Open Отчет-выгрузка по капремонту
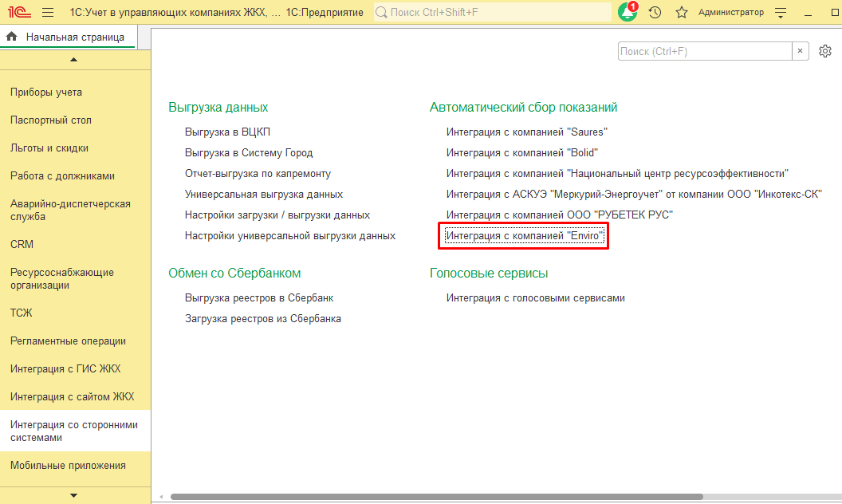Image resolution: width=842 pixels, height=504 pixels. point(258,174)
